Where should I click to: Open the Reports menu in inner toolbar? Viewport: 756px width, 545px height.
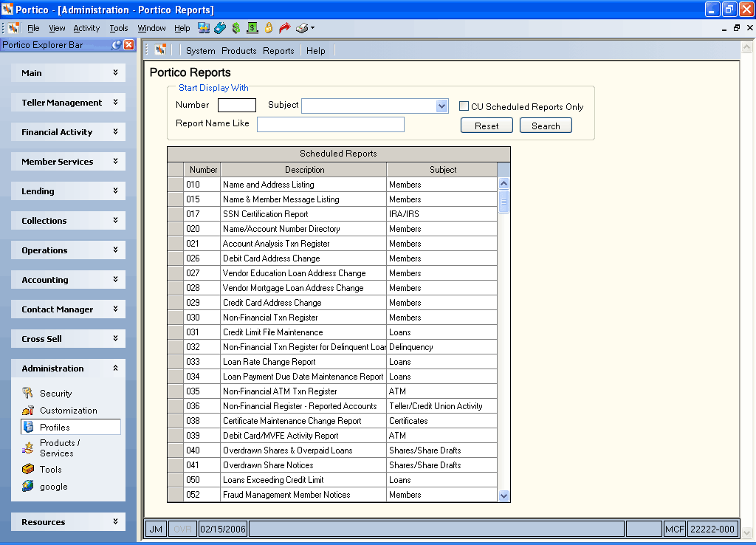tap(278, 51)
